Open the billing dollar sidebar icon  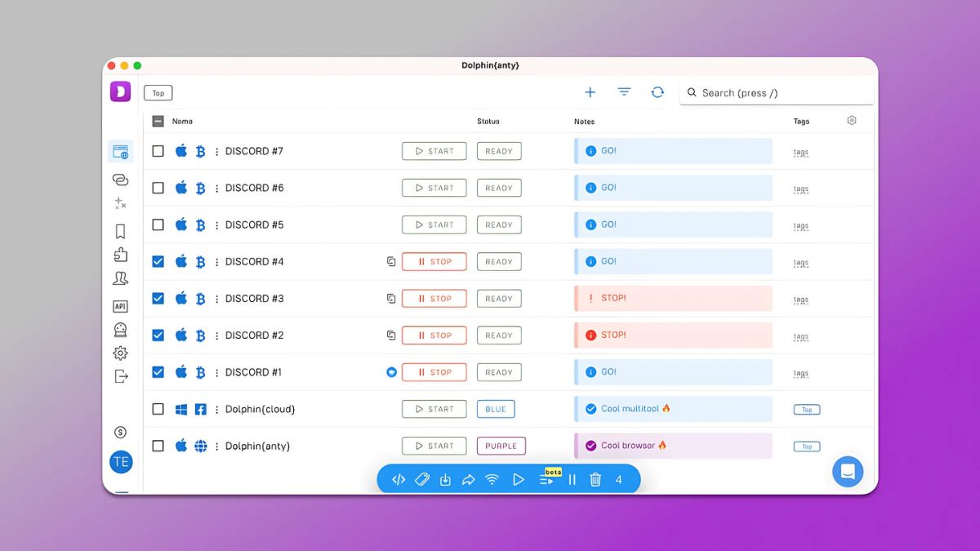coord(120,432)
